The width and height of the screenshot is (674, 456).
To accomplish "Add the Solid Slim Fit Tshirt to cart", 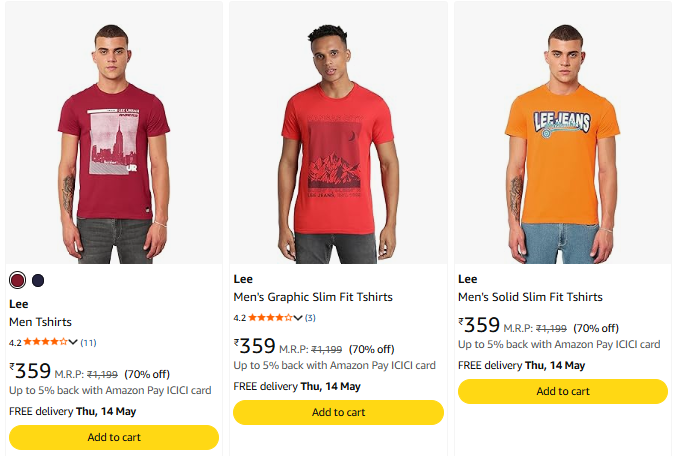I will 562,391.
